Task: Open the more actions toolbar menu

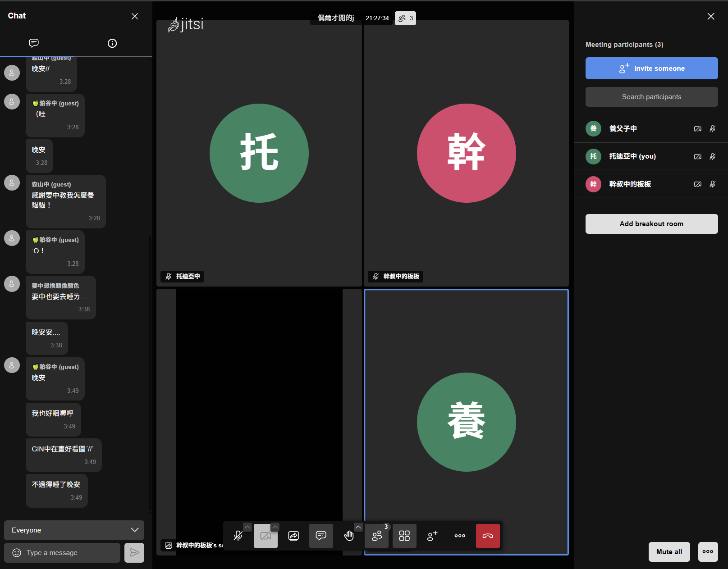Action: click(460, 536)
